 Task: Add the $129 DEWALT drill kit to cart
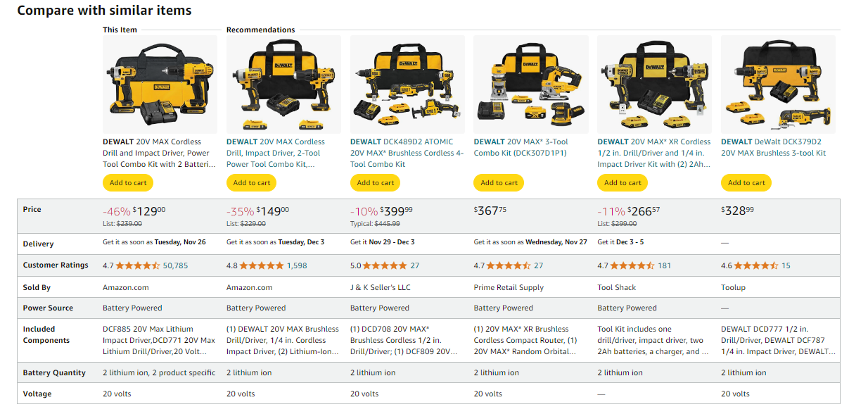(x=128, y=182)
